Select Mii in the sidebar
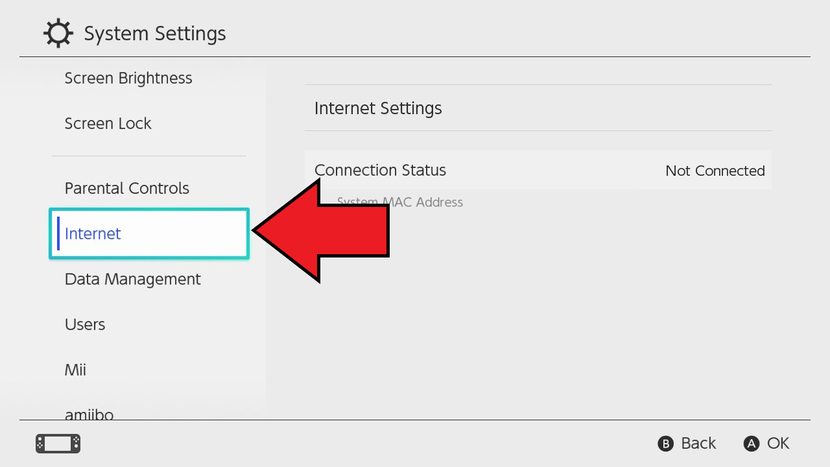 tap(76, 370)
